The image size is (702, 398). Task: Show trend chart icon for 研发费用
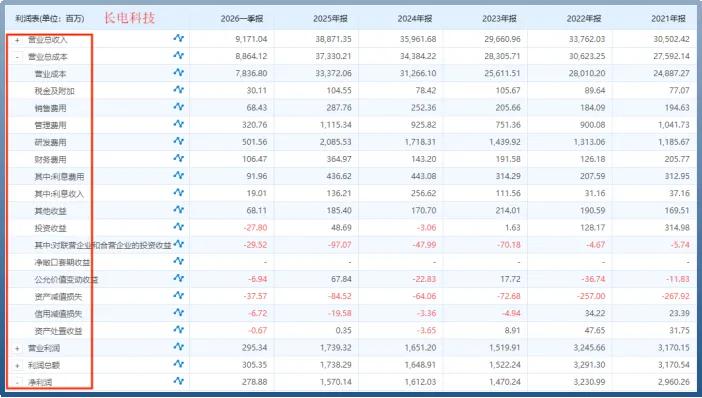[179, 141]
